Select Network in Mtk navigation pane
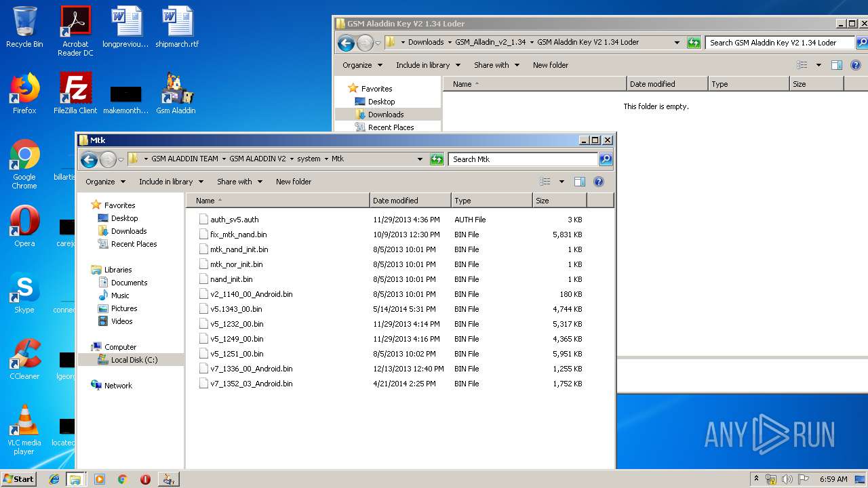The image size is (868, 488). tap(118, 386)
